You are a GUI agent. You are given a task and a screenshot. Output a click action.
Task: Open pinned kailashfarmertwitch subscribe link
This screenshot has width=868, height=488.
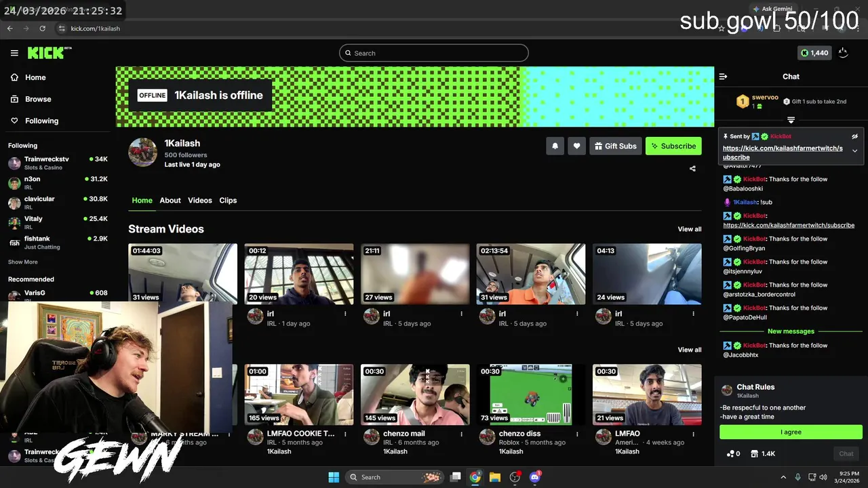click(x=783, y=152)
